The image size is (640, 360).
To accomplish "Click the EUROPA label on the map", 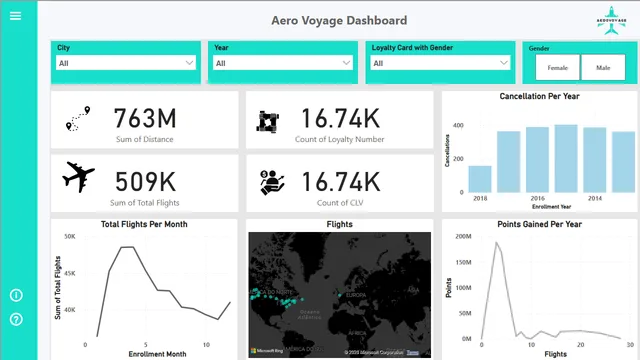I will click(356, 295).
